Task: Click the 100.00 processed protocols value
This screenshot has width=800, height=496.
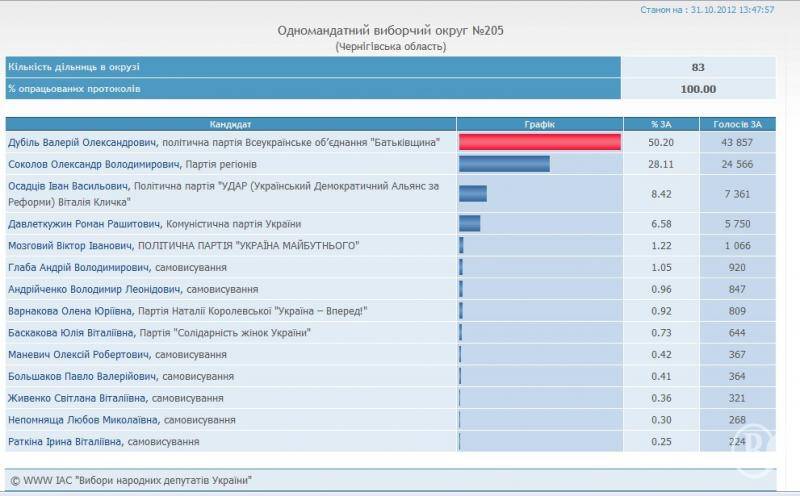Action: pyautogui.click(x=697, y=89)
